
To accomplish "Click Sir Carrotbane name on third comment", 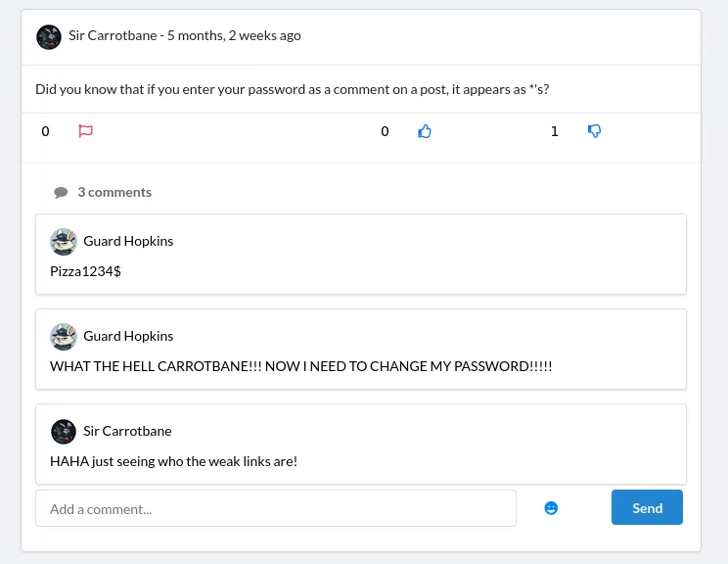I will 127,431.
